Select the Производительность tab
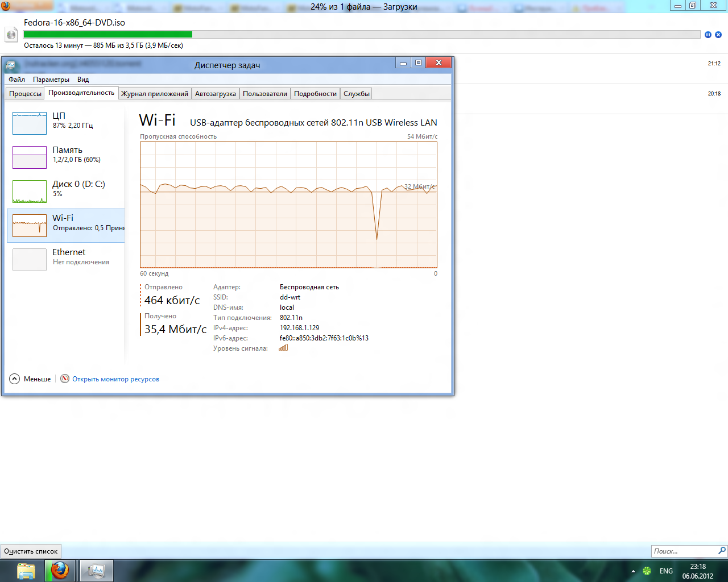 [x=81, y=93]
